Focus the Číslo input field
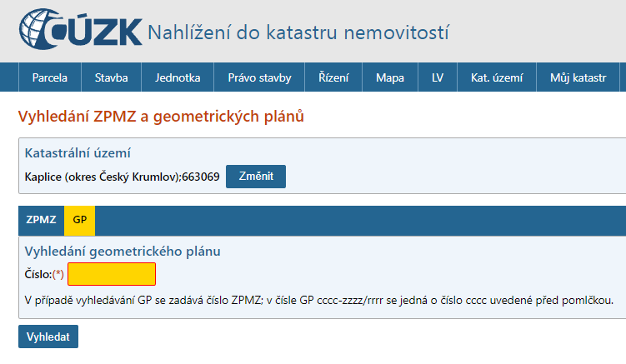The width and height of the screenshot is (626, 364). tap(112, 274)
